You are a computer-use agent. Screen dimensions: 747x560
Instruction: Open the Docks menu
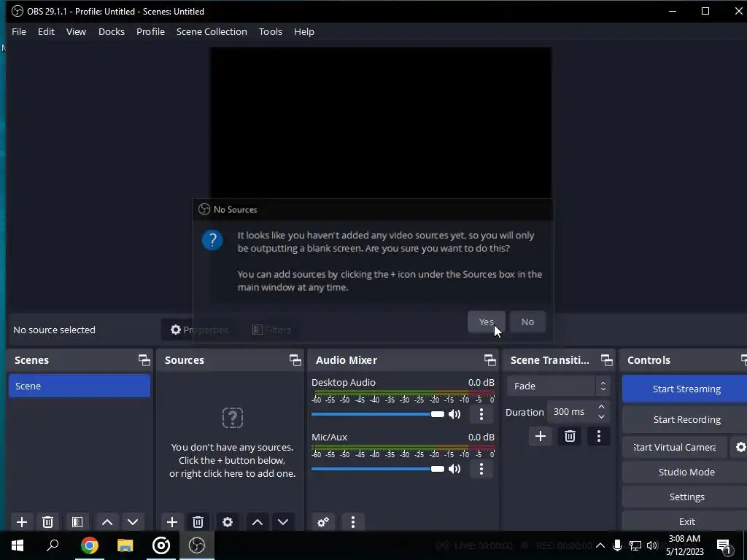pos(112,31)
